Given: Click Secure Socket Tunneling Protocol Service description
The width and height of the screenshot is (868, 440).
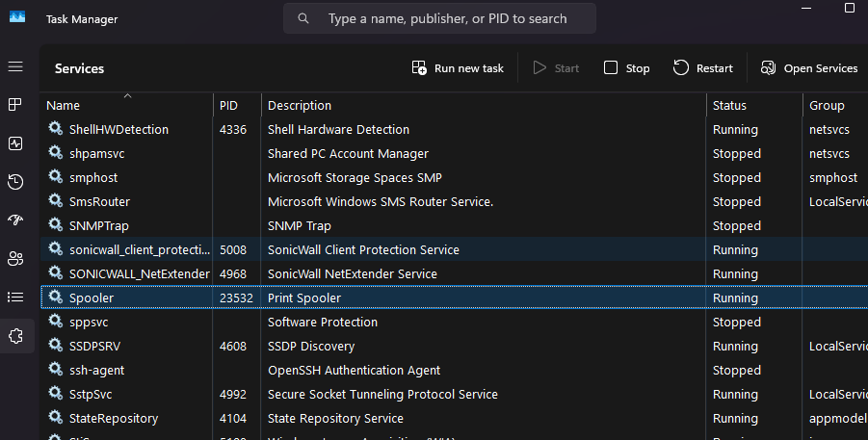Looking at the screenshot, I should (x=382, y=395).
